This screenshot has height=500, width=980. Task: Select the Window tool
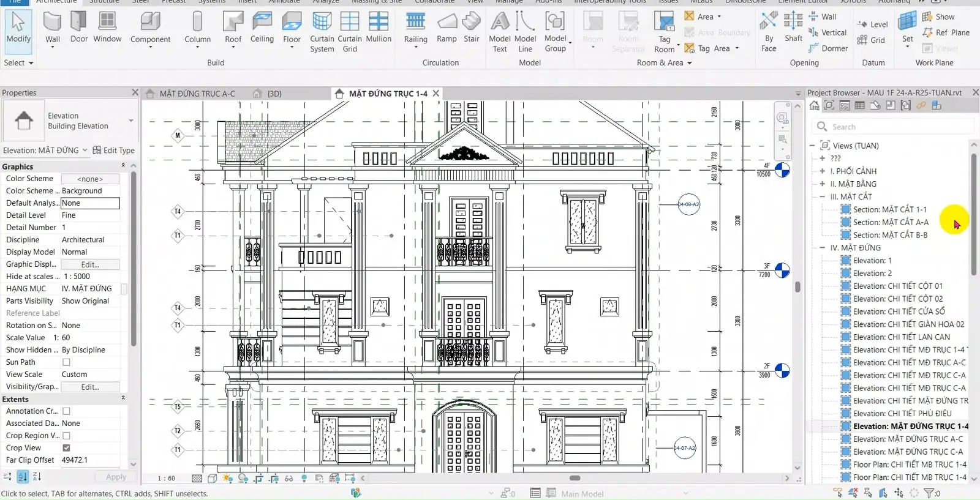click(107, 28)
